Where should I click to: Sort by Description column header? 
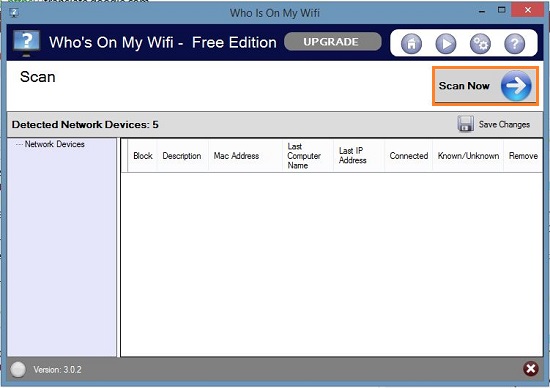[182, 156]
